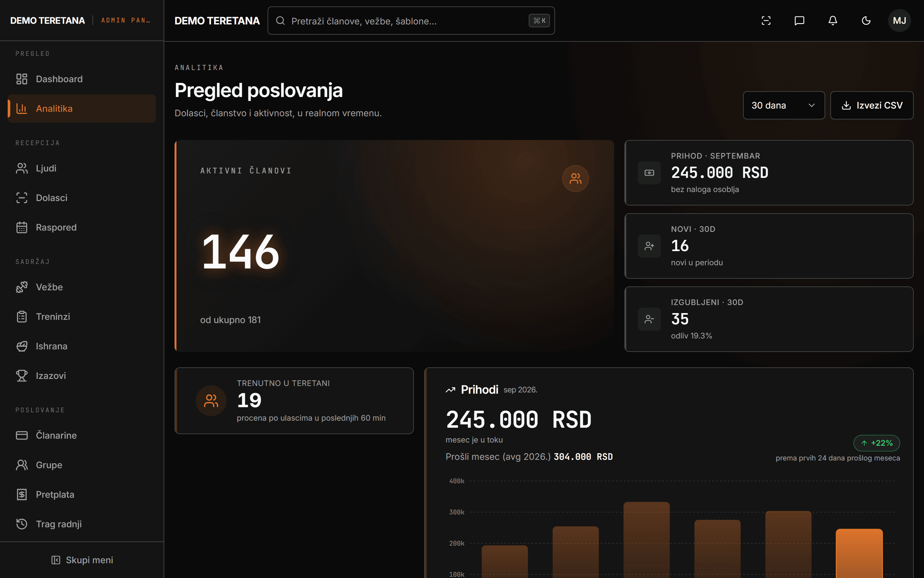Click the tallest bar in Prihodi chart
This screenshot has width=924, height=578.
[646, 540]
